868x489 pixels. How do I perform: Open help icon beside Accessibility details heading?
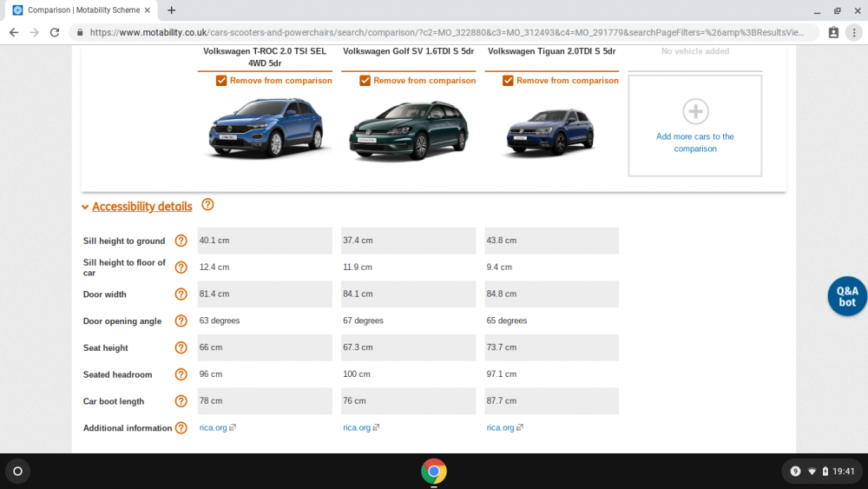pos(207,205)
